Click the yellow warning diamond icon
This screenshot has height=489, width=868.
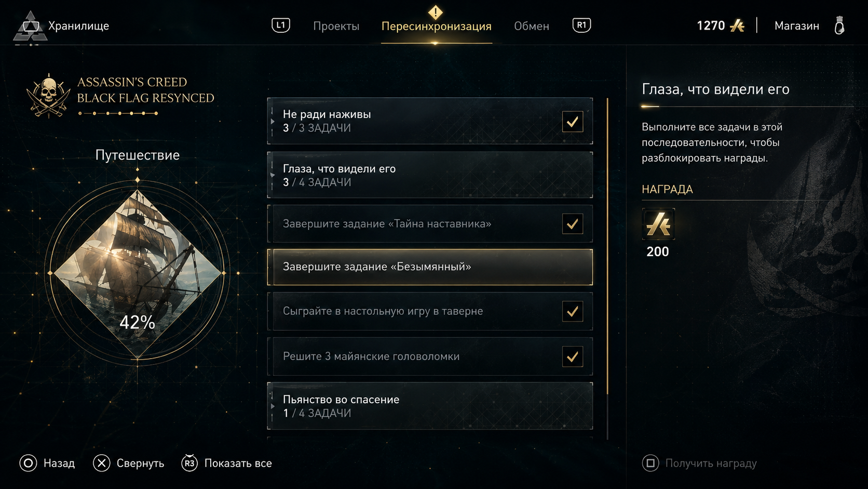436,12
